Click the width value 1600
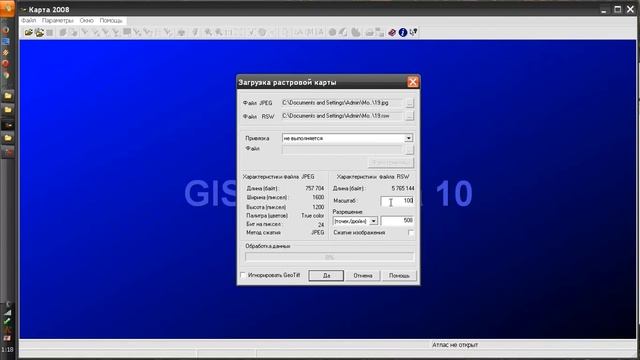This screenshot has height=360, width=640. [x=318, y=197]
